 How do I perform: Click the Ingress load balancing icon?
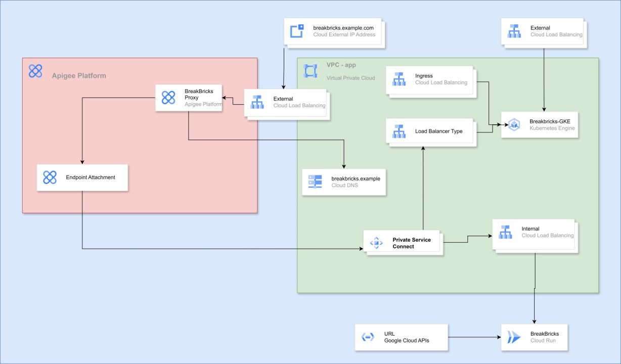[x=399, y=79]
